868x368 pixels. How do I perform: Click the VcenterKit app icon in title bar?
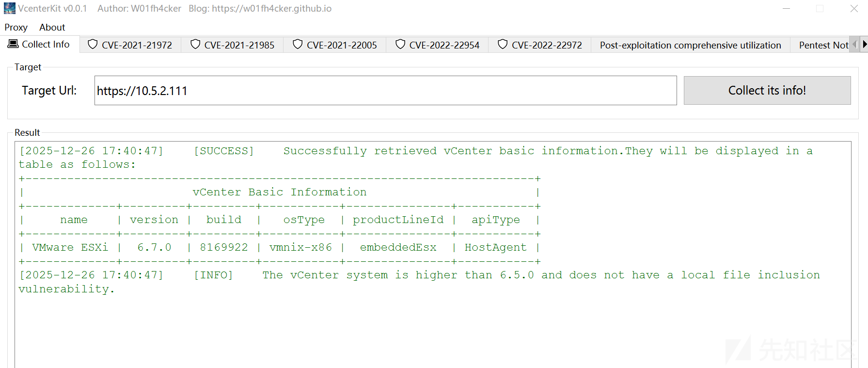[x=10, y=8]
